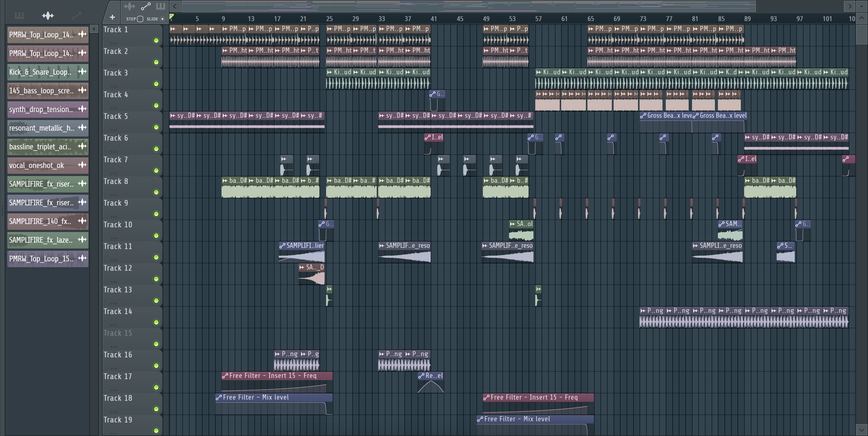Click the Track 12 header label
Image resolution: width=868 pixels, height=436 pixels.
pyautogui.click(x=118, y=268)
